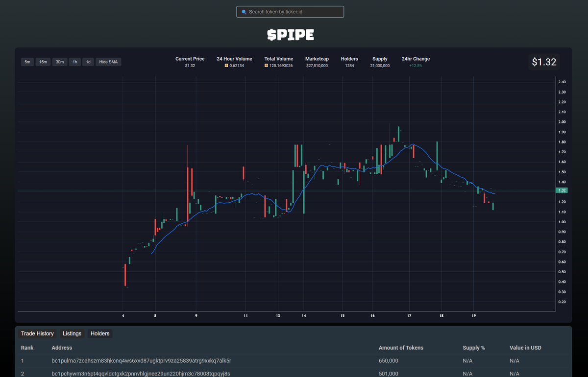Image resolution: width=588 pixels, height=377 pixels.
Task: Click the green +12.5% change indicator
Action: (x=416, y=65)
